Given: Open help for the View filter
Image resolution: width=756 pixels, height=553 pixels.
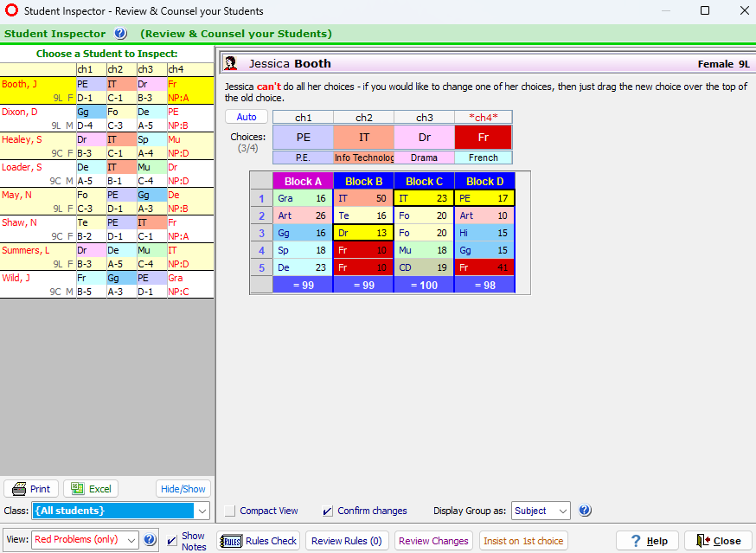Looking at the screenshot, I should 150,539.
